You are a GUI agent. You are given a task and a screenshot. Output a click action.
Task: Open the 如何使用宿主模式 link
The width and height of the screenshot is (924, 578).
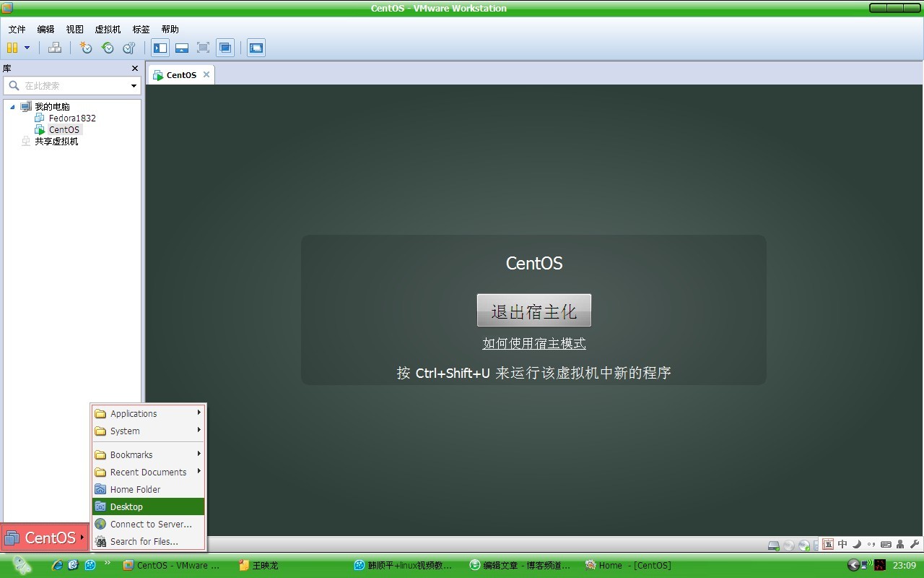(534, 344)
